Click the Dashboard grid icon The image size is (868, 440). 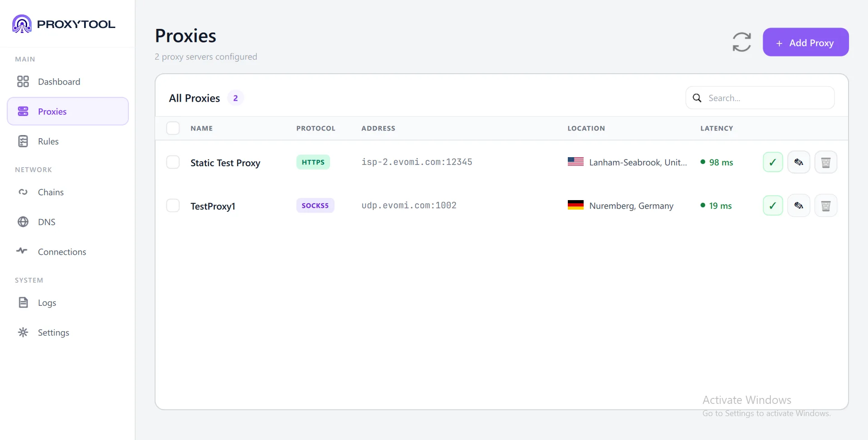(x=23, y=81)
